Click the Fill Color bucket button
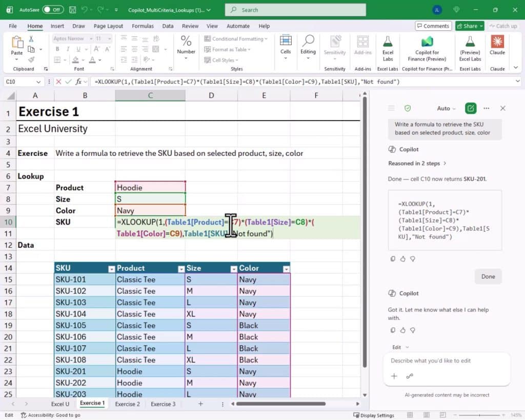 [76, 60]
